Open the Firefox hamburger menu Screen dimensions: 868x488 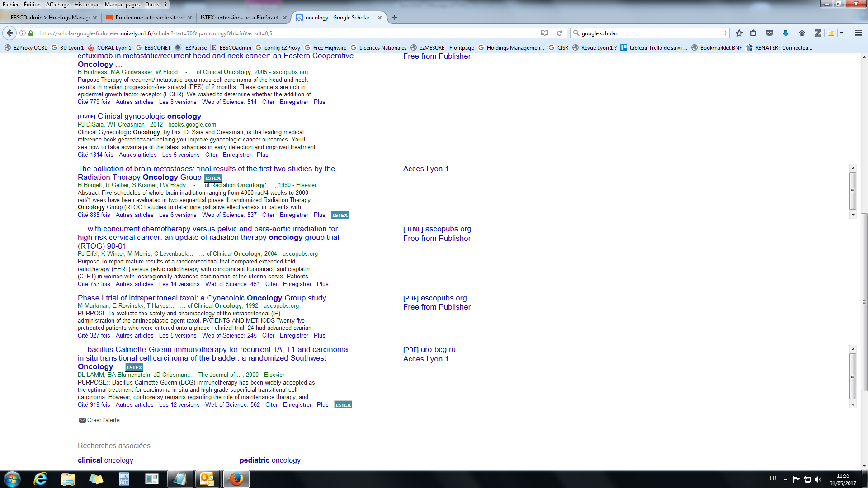[x=859, y=33]
